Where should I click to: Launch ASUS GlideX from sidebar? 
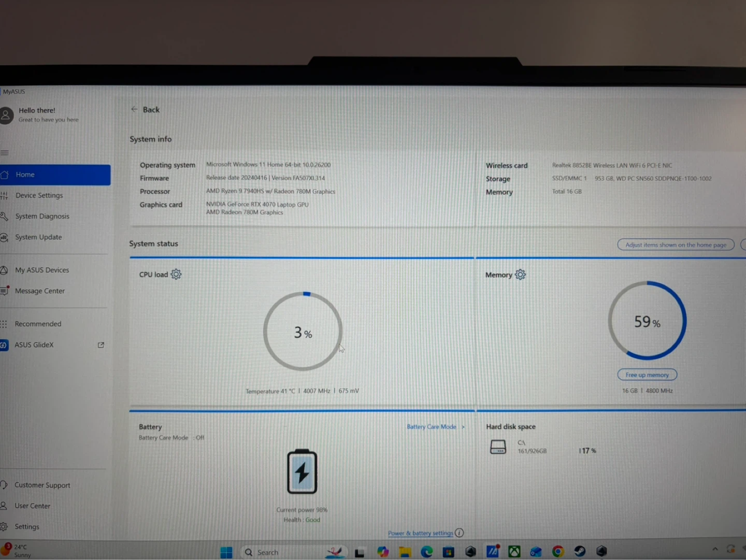34,344
